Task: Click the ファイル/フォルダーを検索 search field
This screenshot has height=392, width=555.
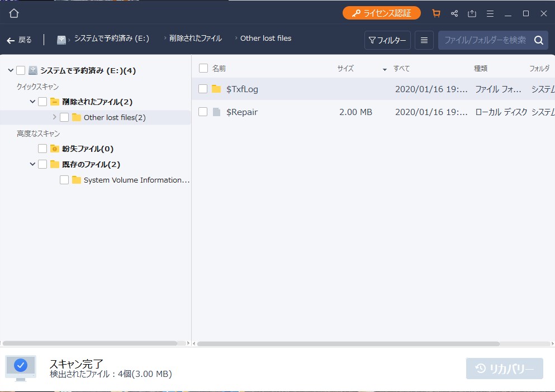Action: pos(485,40)
